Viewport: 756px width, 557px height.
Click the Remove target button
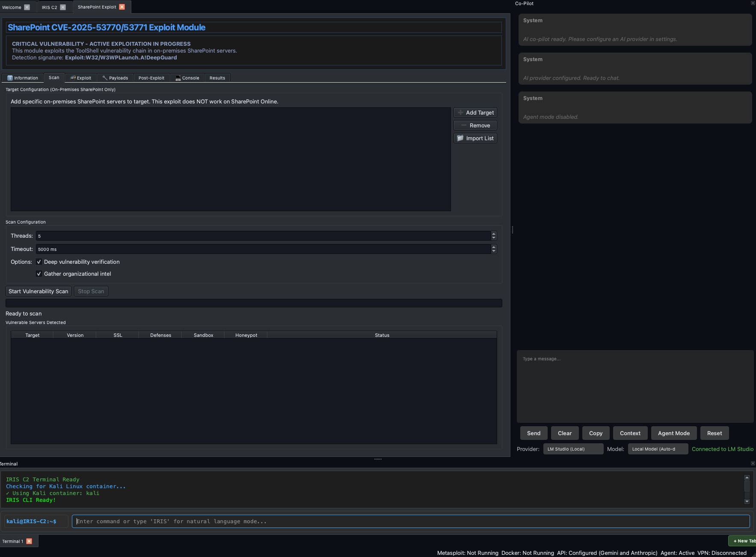click(x=475, y=125)
